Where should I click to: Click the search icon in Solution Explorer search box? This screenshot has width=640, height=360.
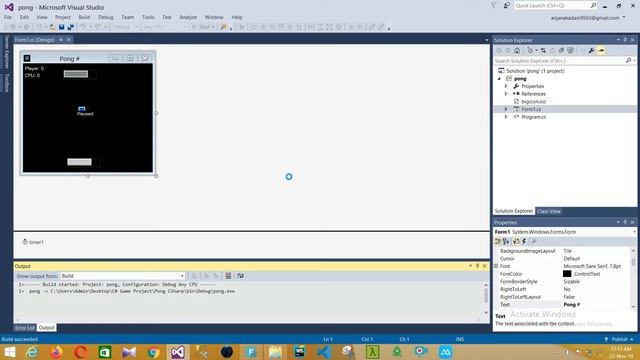coord(628,60)
